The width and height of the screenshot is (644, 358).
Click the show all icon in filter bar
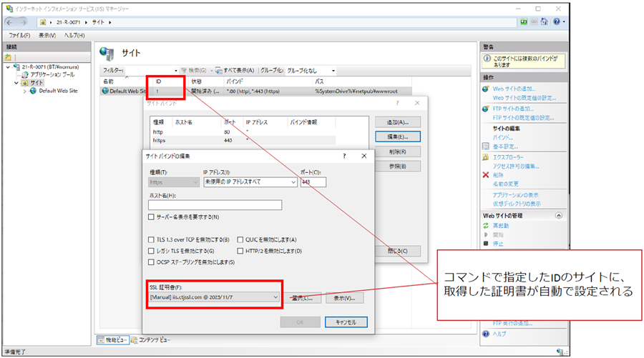tap(218, 71)
